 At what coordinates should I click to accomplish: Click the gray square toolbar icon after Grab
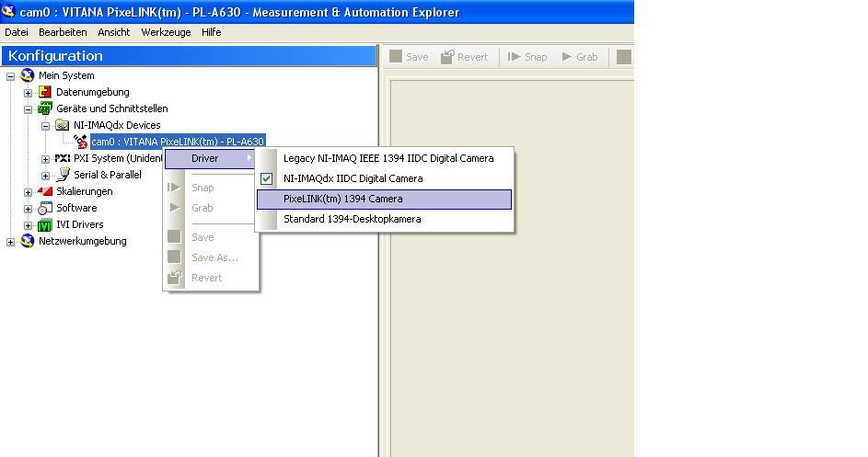[624, 56]
